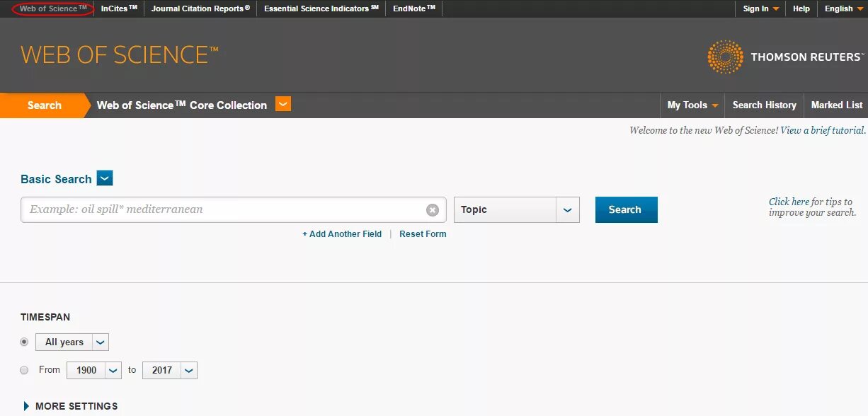The height and width of the screenshot is (416, 868).
Task: Open Search History
Action: click(x=765, y=105)
